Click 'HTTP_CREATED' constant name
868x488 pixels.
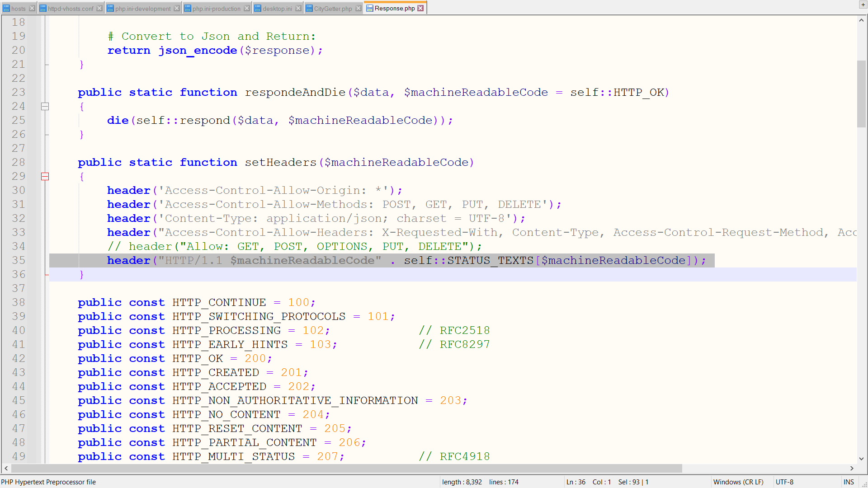tap(216, 373)
